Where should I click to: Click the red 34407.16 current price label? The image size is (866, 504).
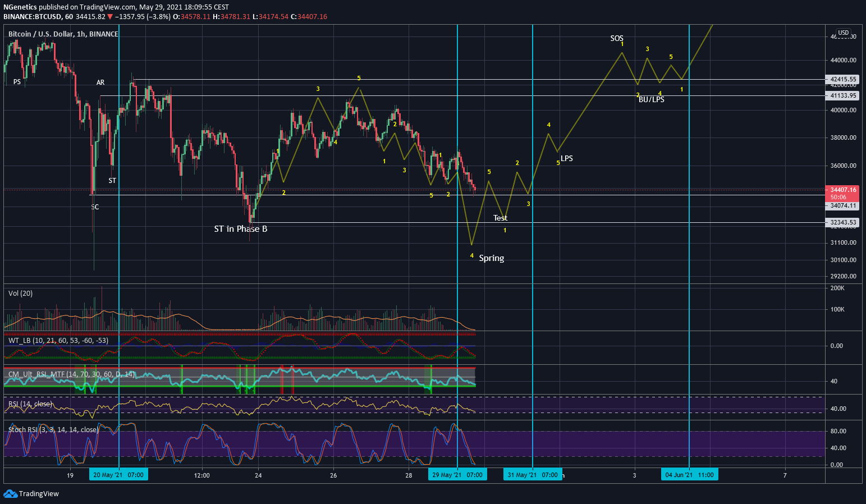tap(843, 190)
